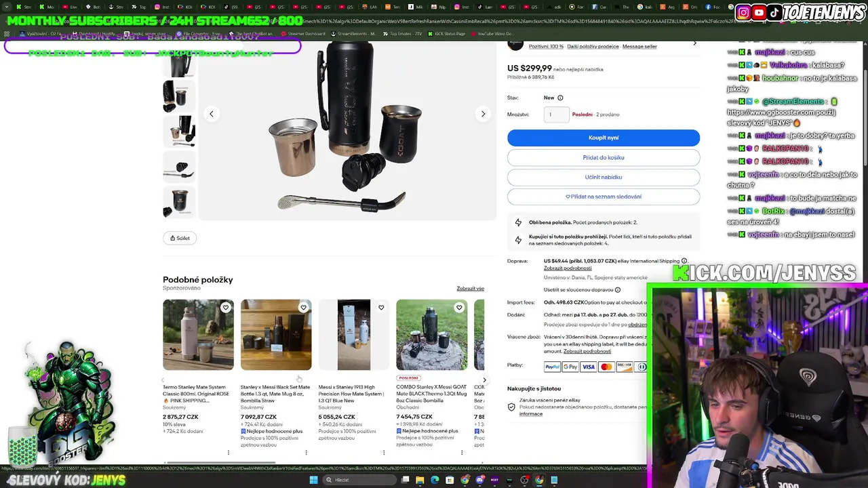Click the Mastercard payment icon
868x488 pixels.
(x=606, y=367)
